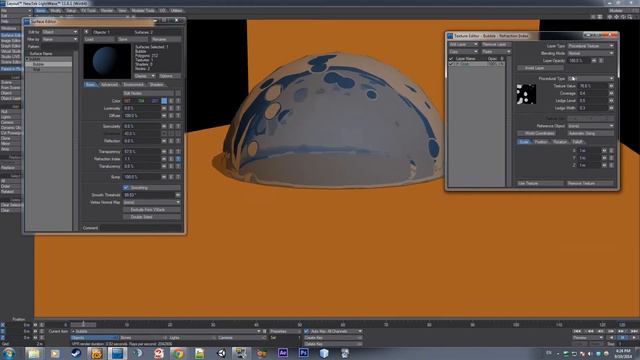Open the Add Layer dropdown

click(x=463, y=44)
